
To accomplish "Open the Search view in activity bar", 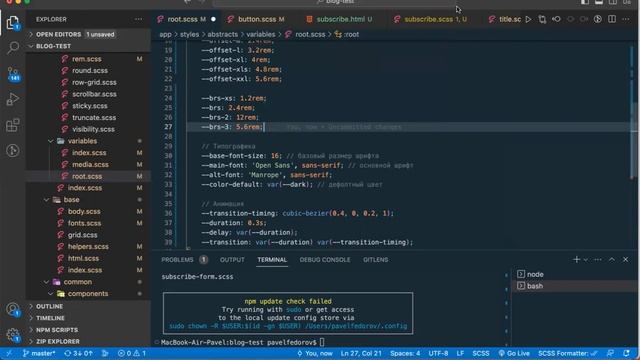I will point(13,48).
